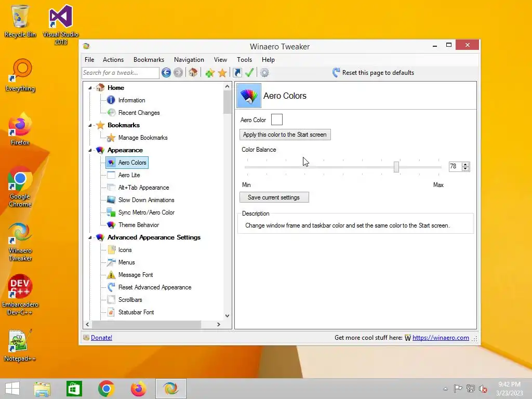Open the https://winaero.com link
Image resolution: width=532 pixels, height=399 pixels.
click(441, 338)
